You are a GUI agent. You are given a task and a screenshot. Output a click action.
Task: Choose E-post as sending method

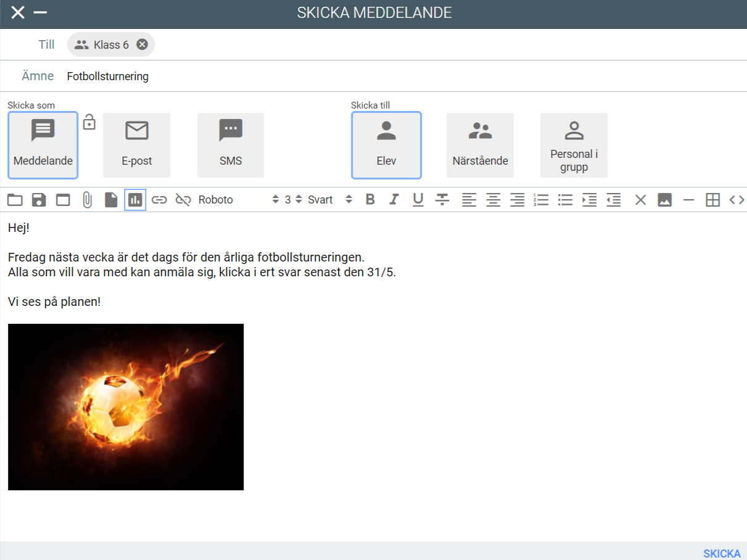pyautogui.click(x=136, y=146)
